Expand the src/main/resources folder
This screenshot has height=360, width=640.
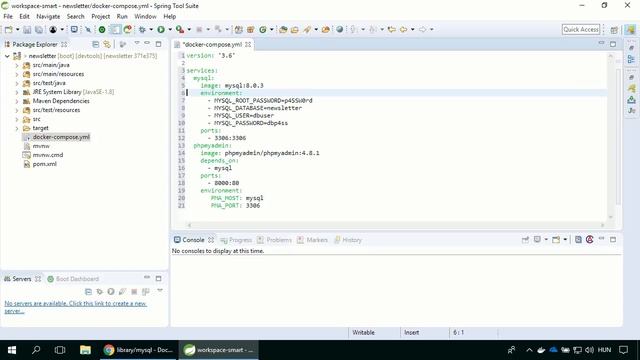(x=17, y=74)
